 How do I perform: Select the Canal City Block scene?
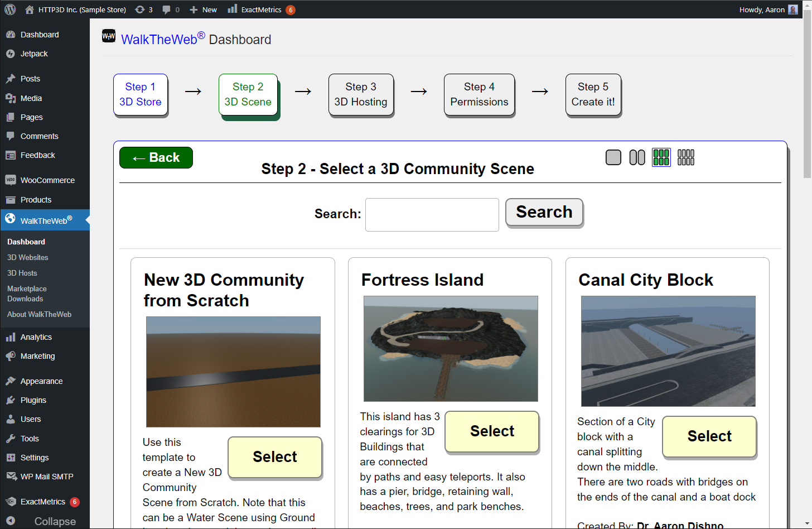709,436
